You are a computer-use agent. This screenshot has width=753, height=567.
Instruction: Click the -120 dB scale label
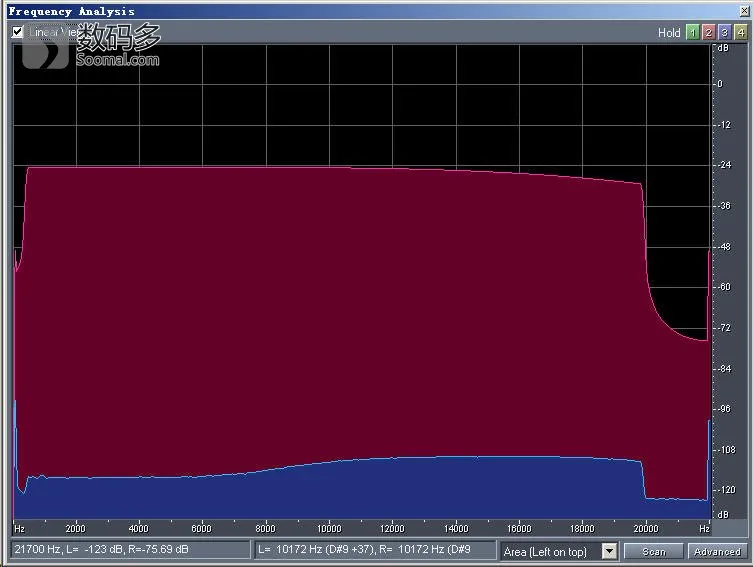726,490
